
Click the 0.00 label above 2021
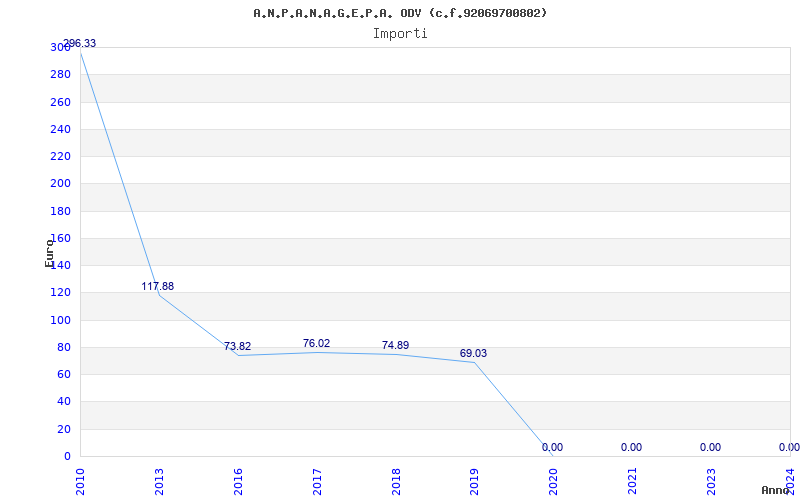coord(631,447)
